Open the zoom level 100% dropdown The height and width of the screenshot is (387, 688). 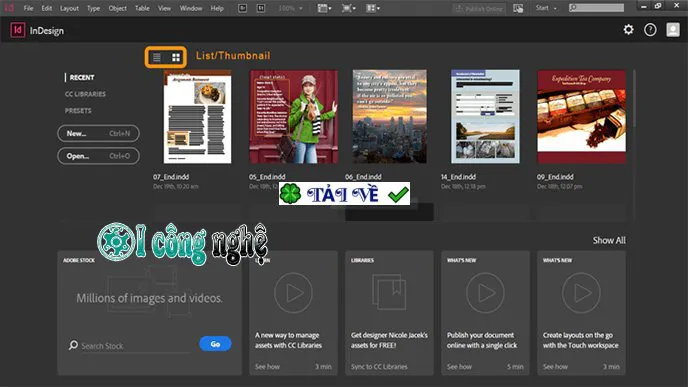(290, 8)
